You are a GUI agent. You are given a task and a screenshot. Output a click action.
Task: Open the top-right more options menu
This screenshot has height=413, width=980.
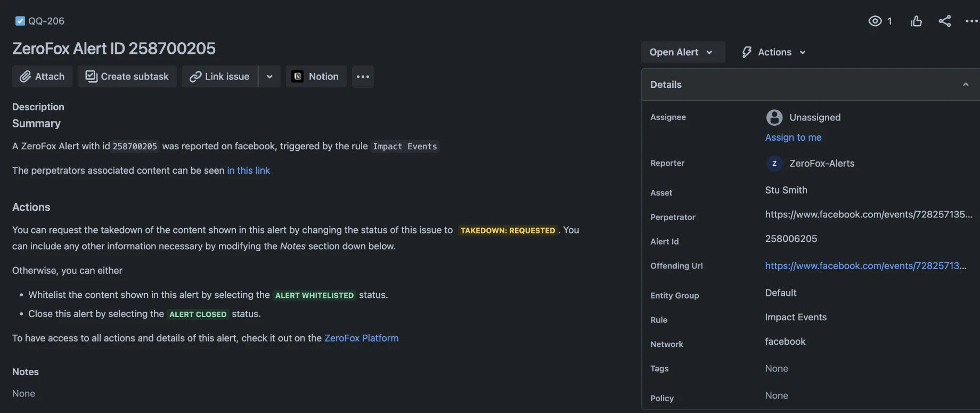point(971,21)
